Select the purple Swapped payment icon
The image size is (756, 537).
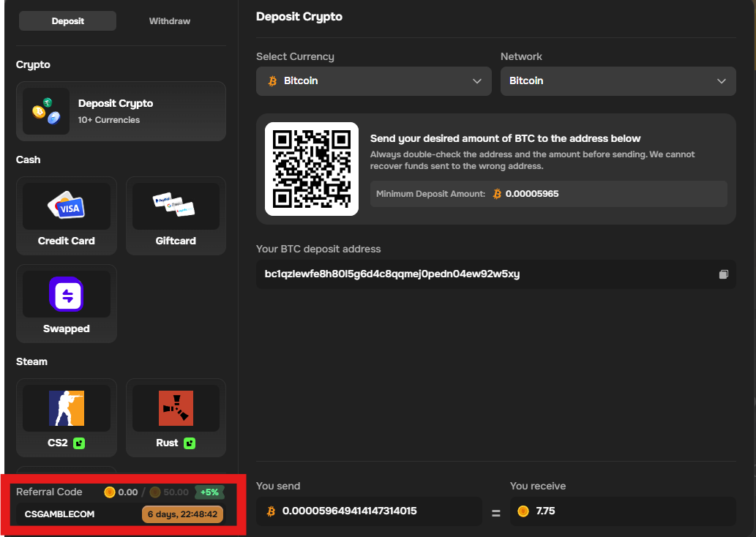(x=66, y=293)
